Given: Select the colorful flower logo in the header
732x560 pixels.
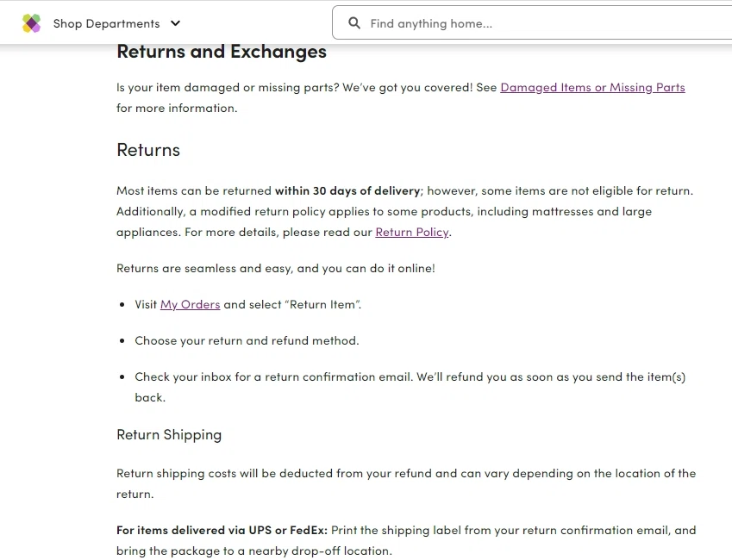Looking at the screenshot, I should point(31,23).
